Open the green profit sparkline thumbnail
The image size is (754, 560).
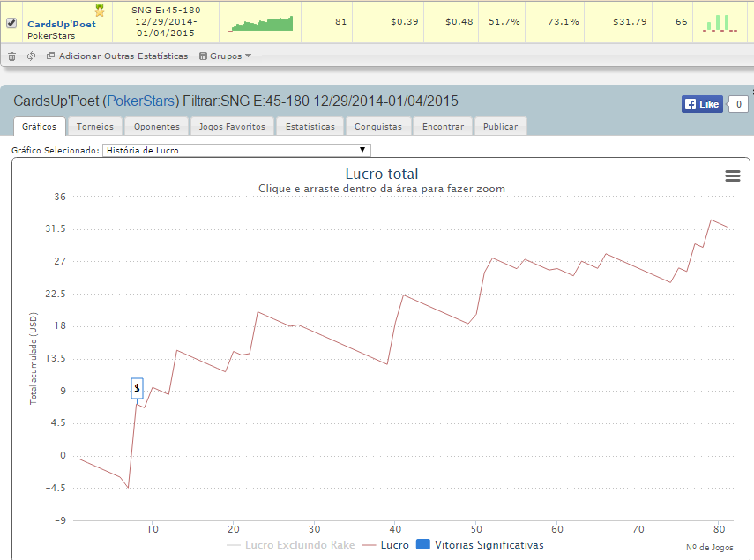[x=260, y=24]
